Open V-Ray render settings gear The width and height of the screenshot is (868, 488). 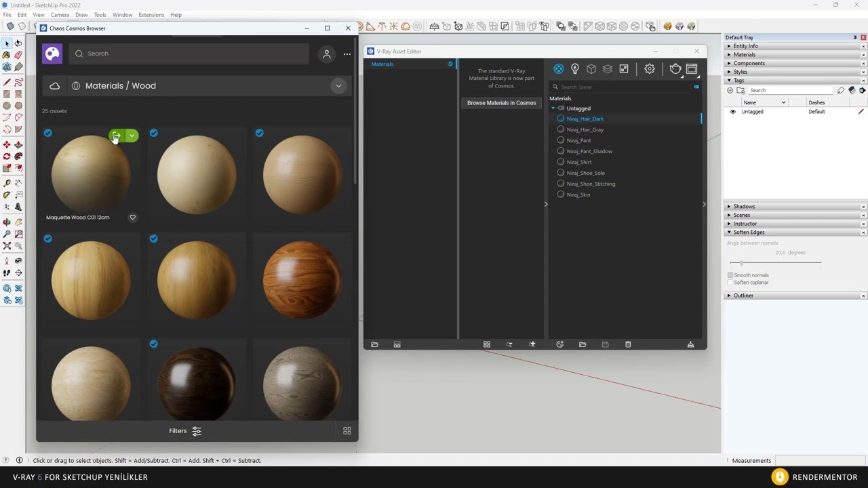pos(650,68)
